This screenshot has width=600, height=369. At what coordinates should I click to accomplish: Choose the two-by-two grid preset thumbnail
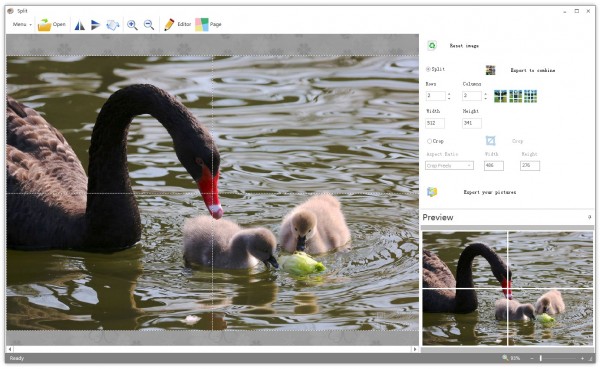[x=500, y=96]
